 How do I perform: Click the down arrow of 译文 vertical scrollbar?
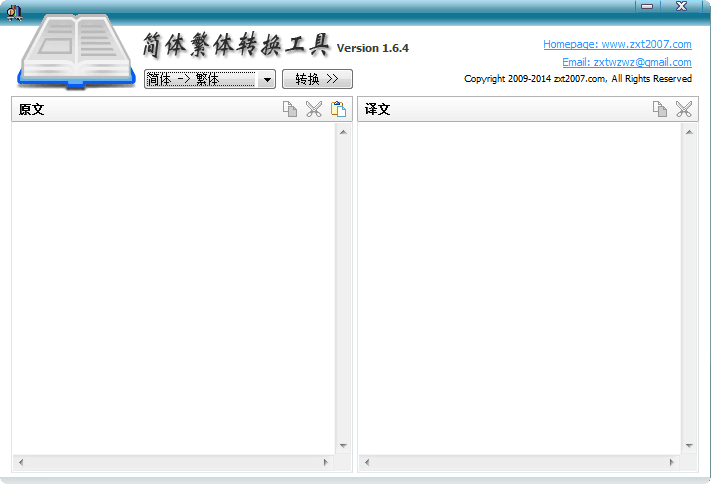689,445
